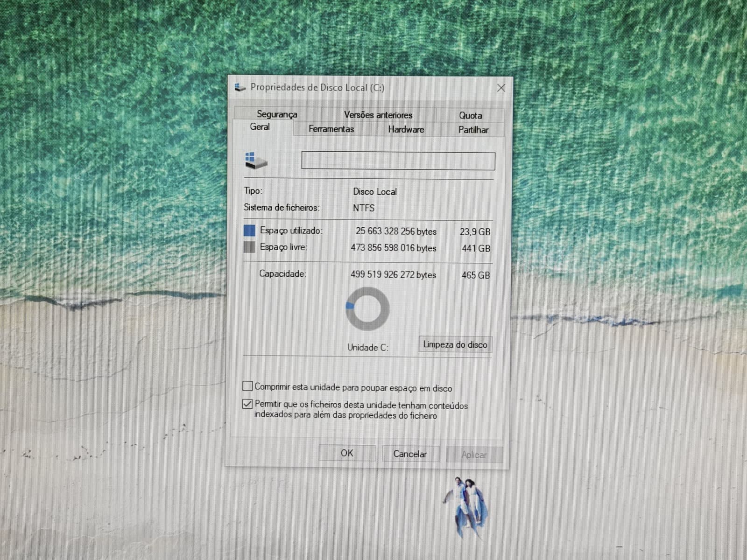This screenshot has height=560, width=747.
Task: Click the gray Espaço livre color swatch
Action: 249,247
